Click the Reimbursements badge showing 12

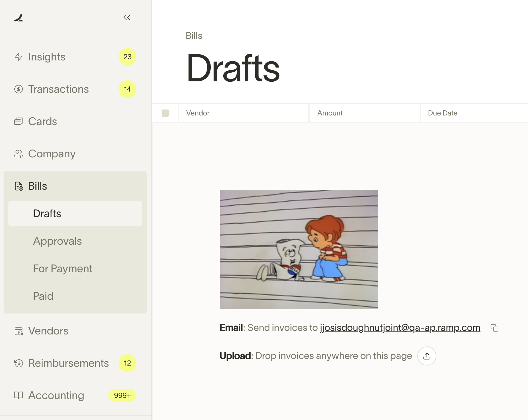tap(128, 363)
